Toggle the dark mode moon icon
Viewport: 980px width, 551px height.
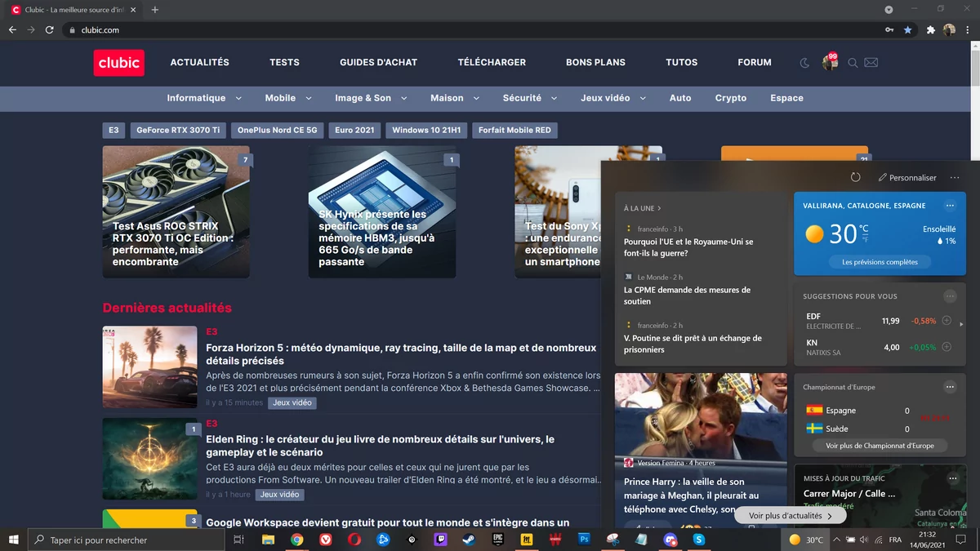point(804,63)
